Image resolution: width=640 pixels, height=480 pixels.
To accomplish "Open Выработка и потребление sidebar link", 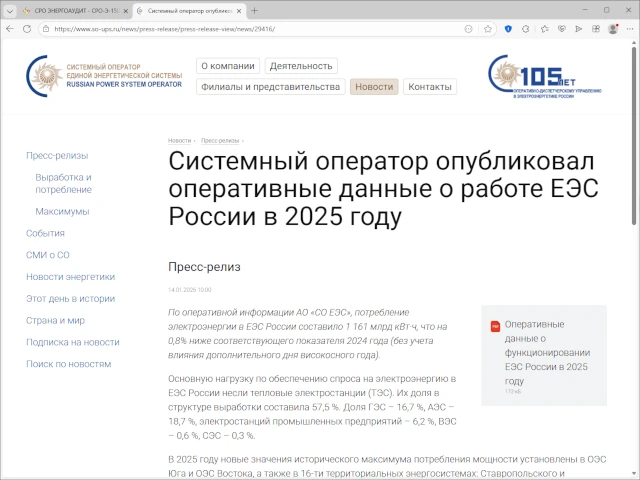I will [64, 183].
